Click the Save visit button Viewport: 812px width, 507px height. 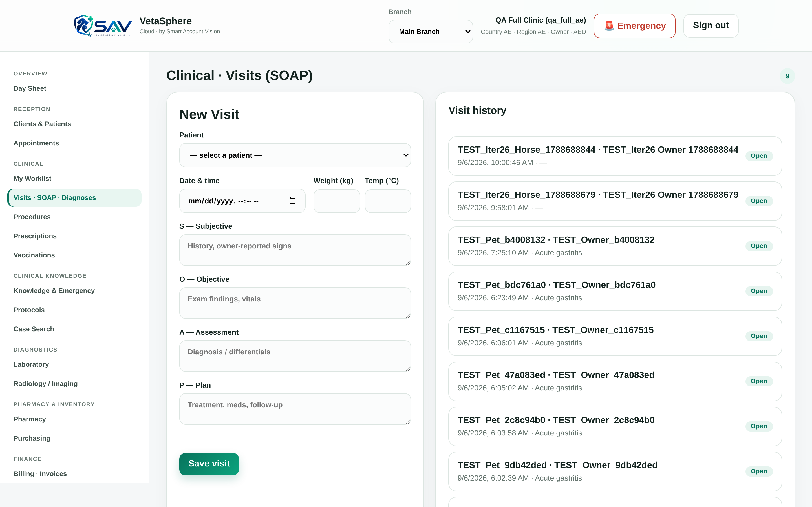pos(209,464)
